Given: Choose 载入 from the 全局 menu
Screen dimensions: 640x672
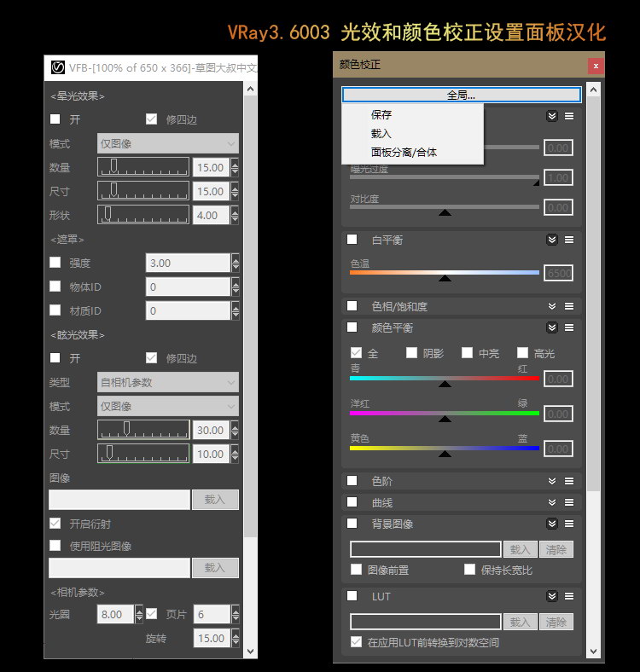Looking at the screenshot, I should (381, 134).
